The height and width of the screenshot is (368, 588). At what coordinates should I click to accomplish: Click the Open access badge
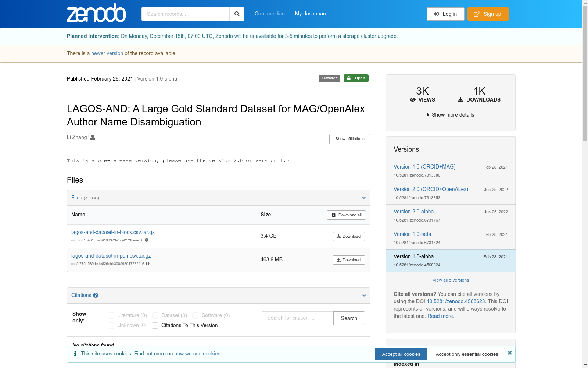tap(356, 78)
